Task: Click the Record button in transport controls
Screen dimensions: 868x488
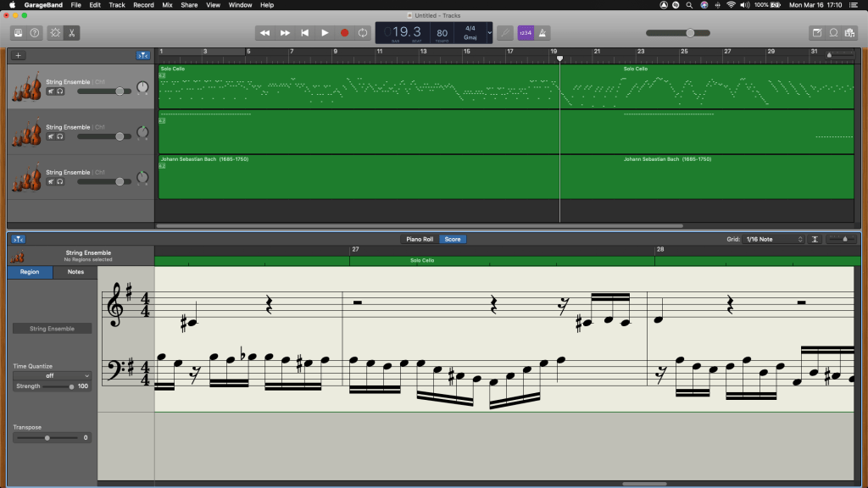Action: click(344, 33)
